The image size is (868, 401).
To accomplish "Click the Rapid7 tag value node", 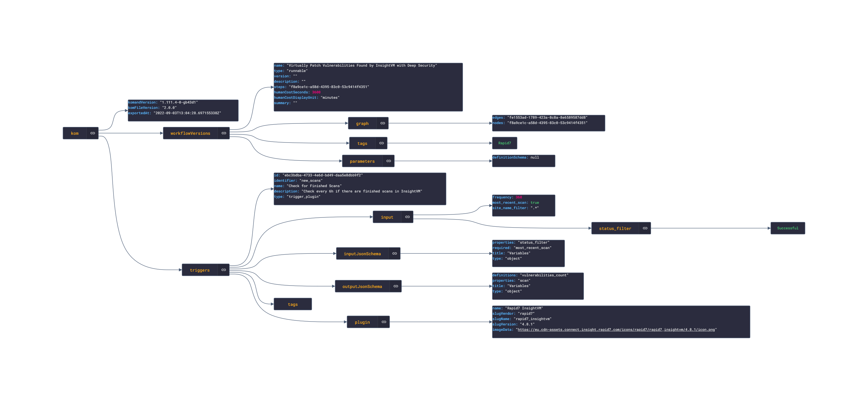I will (x=504, y=143).
